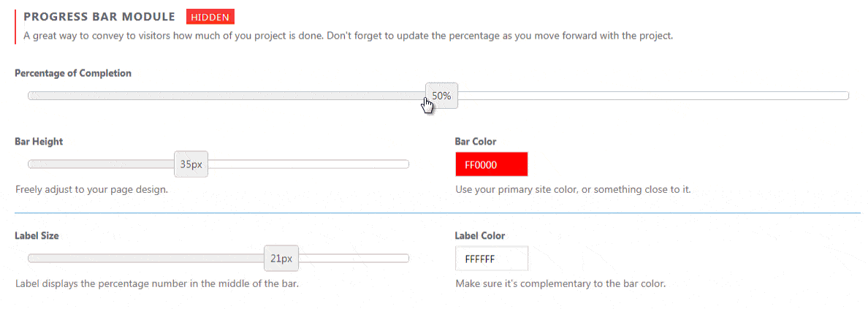This screenshot has height=309, width=868.
Task: Click the Label Size track right of handle
Action: point(354,258)
